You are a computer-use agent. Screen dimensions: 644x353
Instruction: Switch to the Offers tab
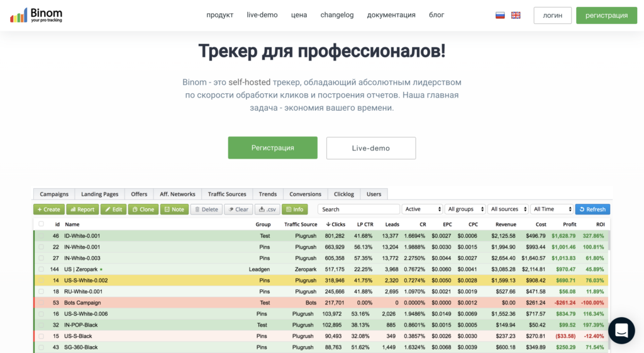tap(139, 194)
